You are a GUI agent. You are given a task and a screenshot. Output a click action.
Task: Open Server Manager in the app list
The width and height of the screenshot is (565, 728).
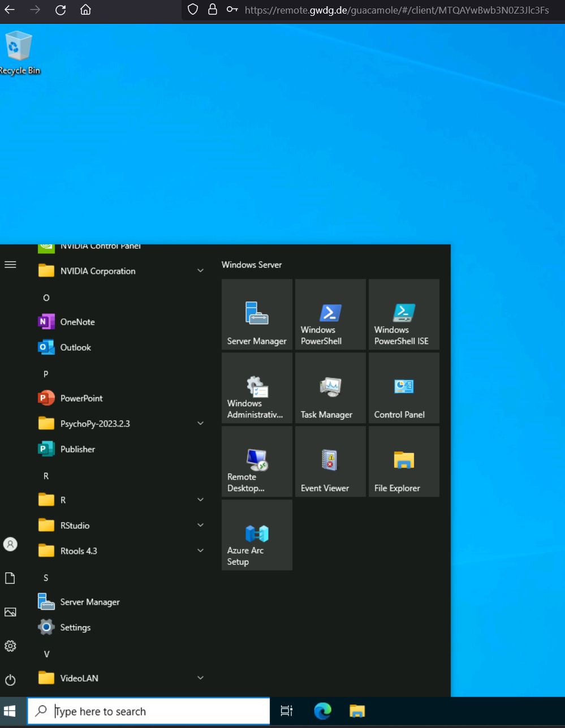coord(122,602)
